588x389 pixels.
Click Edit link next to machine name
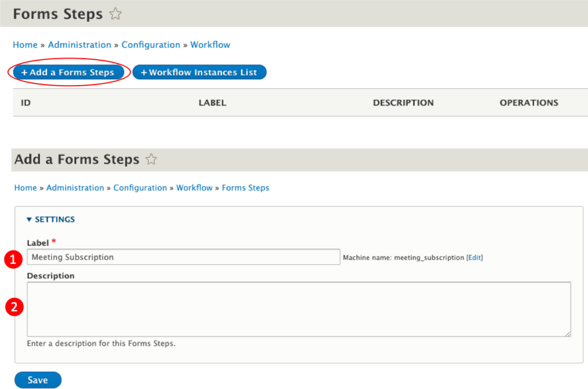[x=474, y=257]
